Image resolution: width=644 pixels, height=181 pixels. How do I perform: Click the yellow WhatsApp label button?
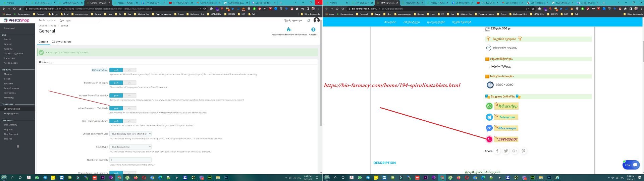tap(506, 106)
